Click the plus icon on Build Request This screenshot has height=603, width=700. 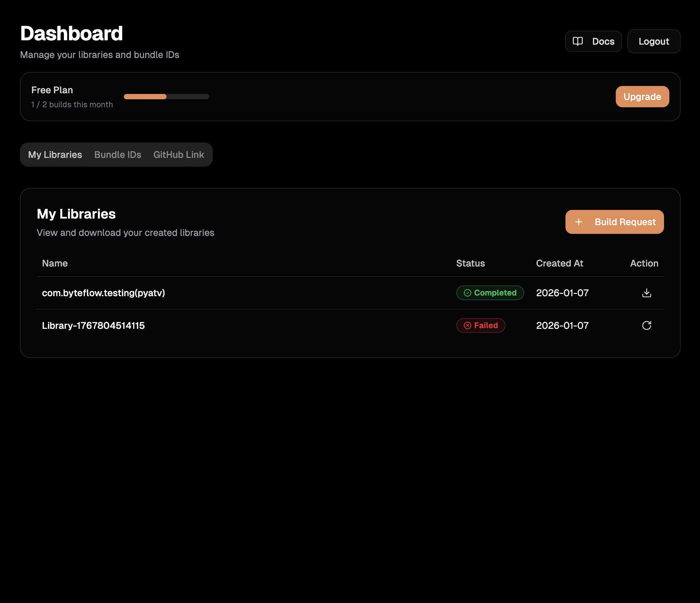[579, 222]
